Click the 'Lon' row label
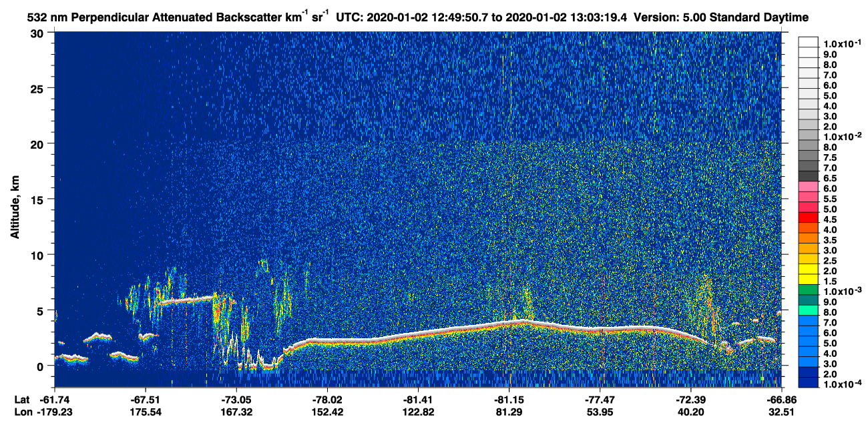Image resolution: width=868 pixels, height=445 pixels. click(x=23, y=412)
